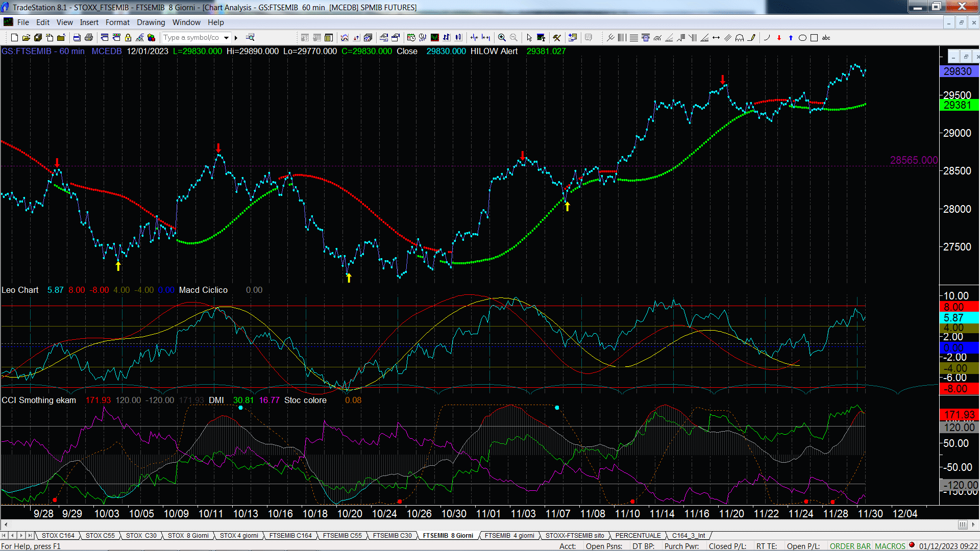Open the symbol/command dropdown arrow
Screen dimensions: 980x551
[x=227, y=38]
